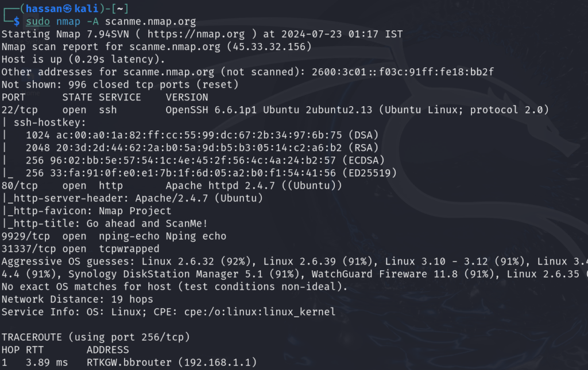The width and height of the screenshot is (588, 370).
Task: Click the TRACEROUTE heading line
Action: pyautogui.click(x=96, y=337)
